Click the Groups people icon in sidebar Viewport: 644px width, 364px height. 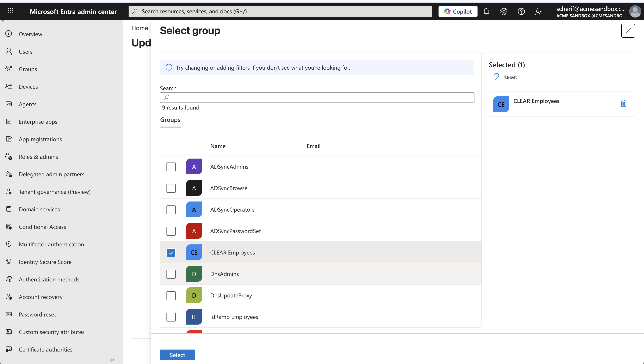[9, 69]
